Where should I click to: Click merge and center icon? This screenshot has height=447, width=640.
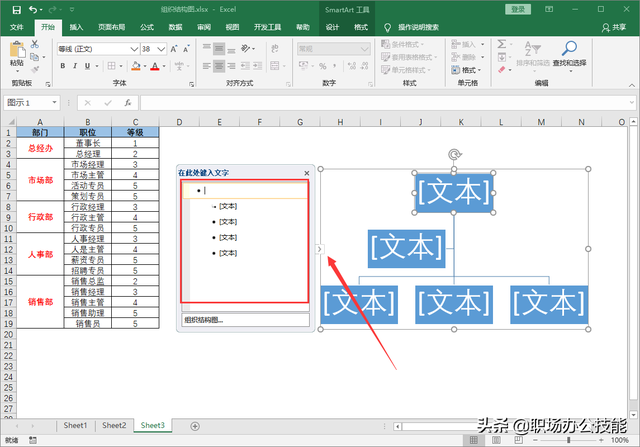tap(275, 66)
